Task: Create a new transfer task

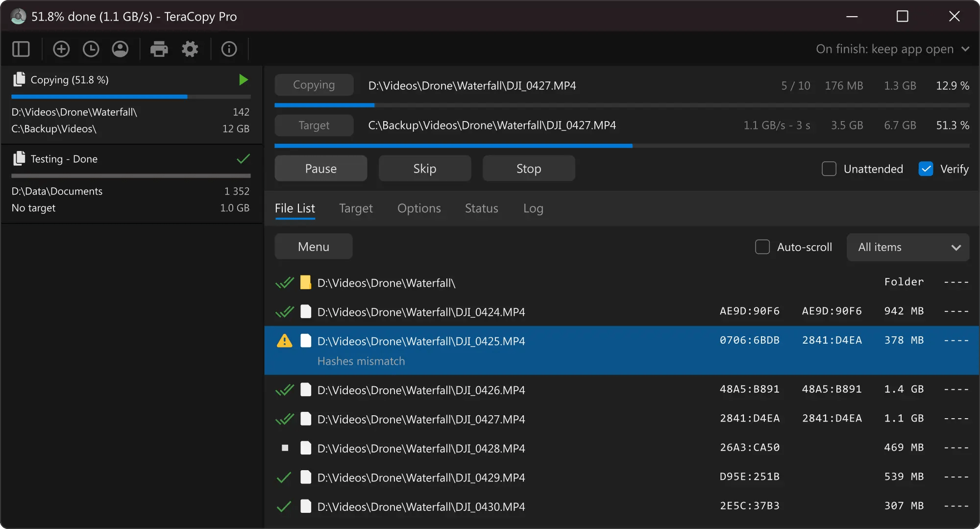Action: click(61, 49)
